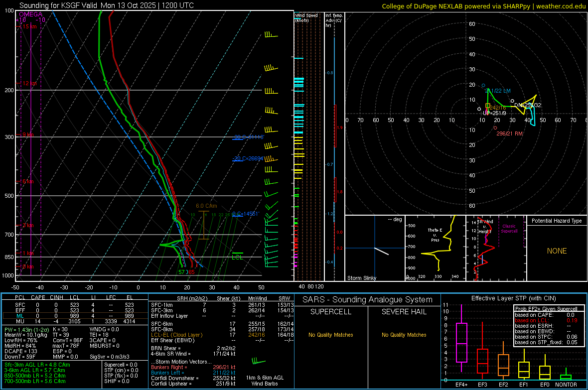Click the magenta OMEGA label
Image resolution: width=588 pixels, height=390 pixels.
(x=31, y=14)
